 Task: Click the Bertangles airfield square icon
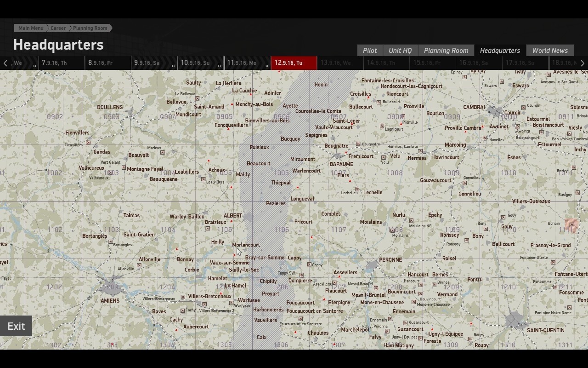(x=111, y=241)
